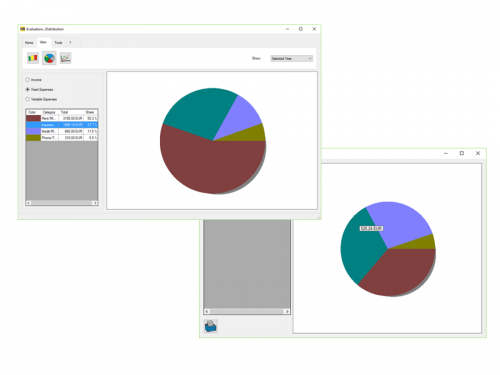Click the Share column header
Screen dimensions: 500x375
(x=90, y=112)
